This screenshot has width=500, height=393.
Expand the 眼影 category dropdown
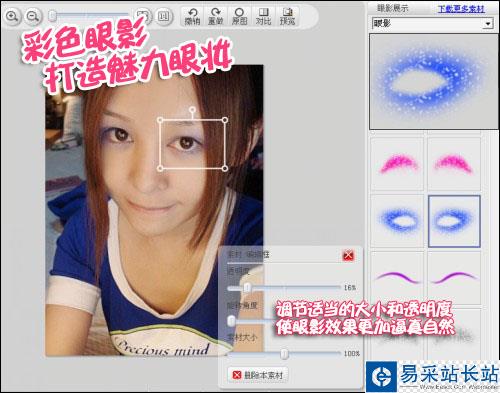coord(488,24)
